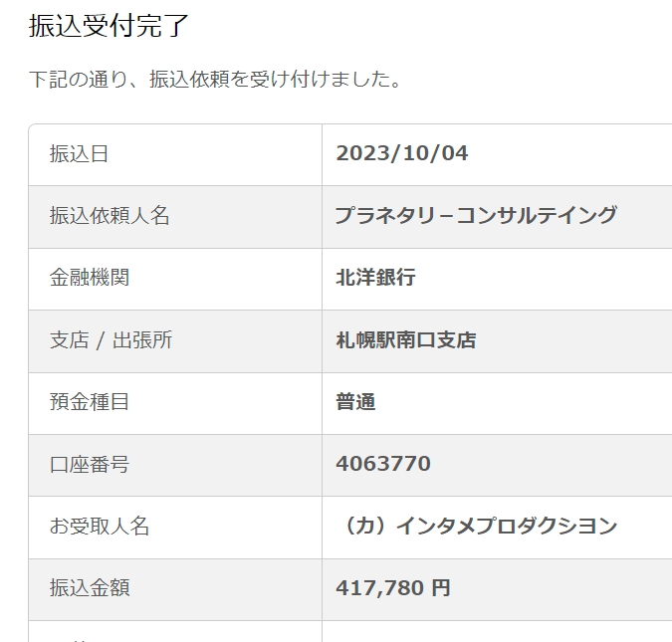Select the プラネタリーコンサルテイング requester name
Image resolution: width=672 pixels, height=642 pixels.
[x=476, y=215]
